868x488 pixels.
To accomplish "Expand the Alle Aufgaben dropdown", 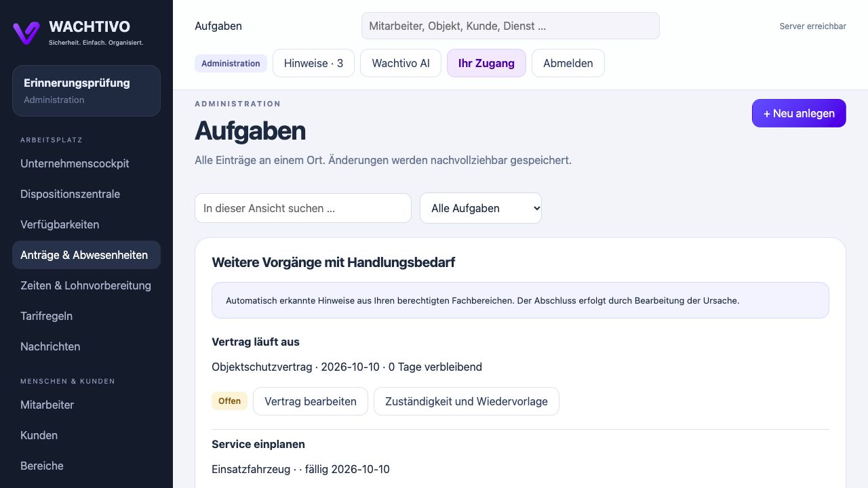I will [481, 208].
